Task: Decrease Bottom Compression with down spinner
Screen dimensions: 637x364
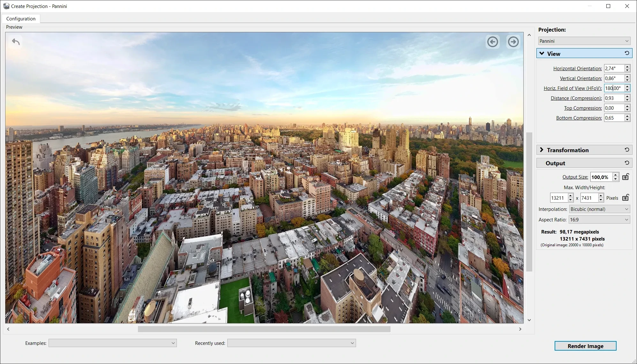Action: coord(627,120)
